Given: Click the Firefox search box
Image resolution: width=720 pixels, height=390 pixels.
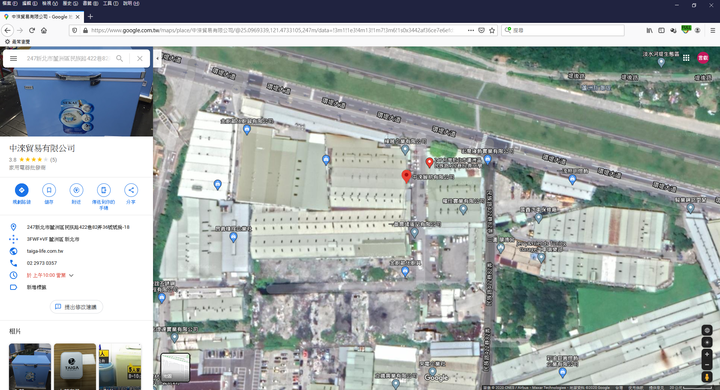Looking at the screenshot, I should pos(563,30).
